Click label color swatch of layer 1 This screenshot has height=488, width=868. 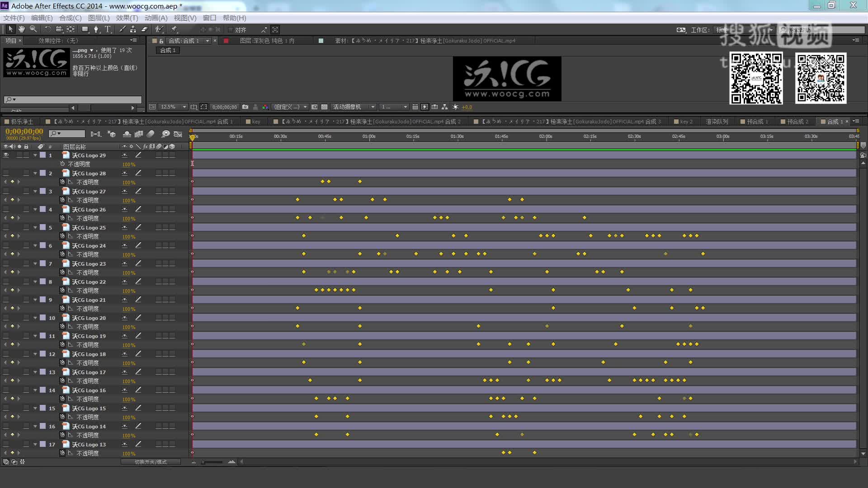42,155
